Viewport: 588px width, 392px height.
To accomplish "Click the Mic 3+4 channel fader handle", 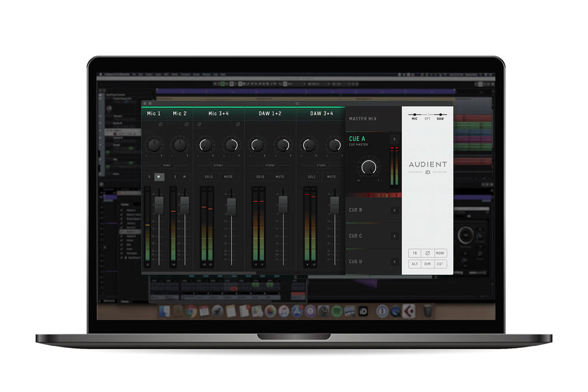I will click(x=232, y=206).
